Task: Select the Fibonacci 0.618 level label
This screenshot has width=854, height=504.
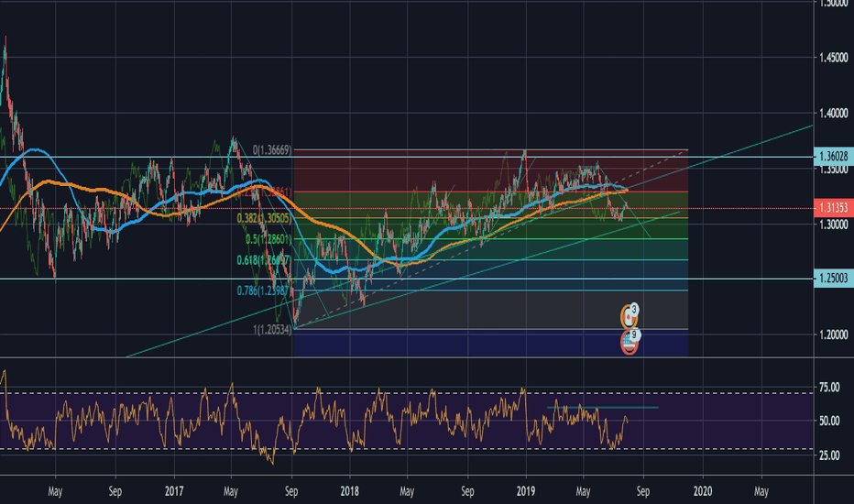Action: [264, 260]
